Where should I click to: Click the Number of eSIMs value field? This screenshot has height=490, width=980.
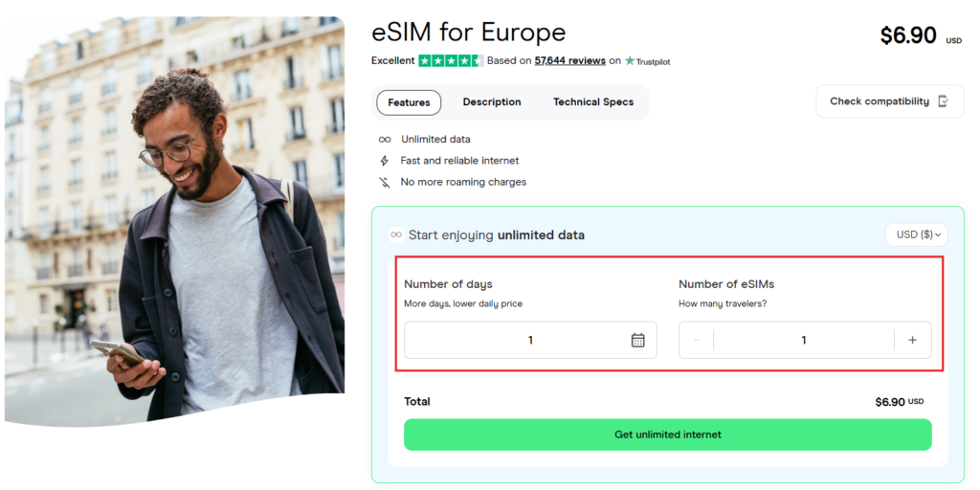tap(804, 340)
